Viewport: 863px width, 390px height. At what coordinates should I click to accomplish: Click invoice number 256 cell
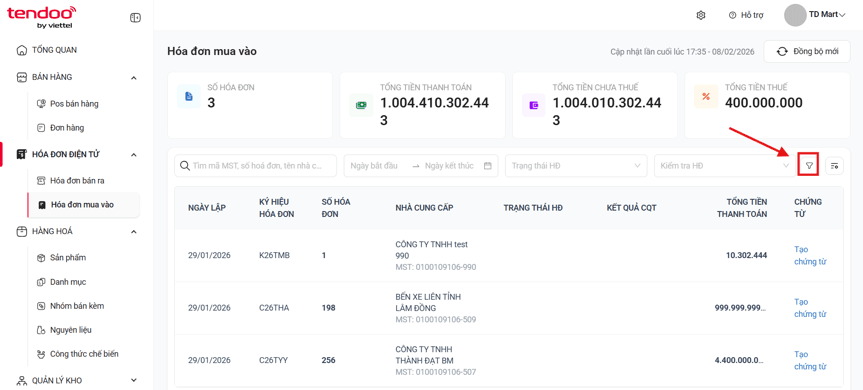tap(329, 361)
